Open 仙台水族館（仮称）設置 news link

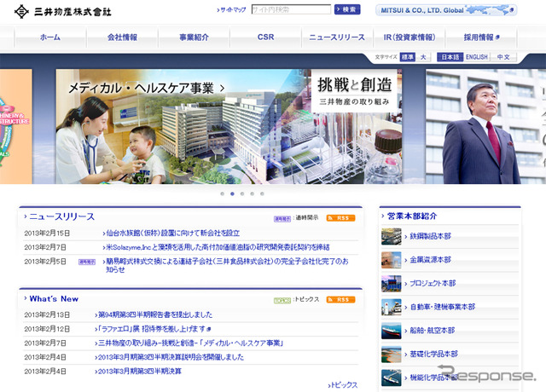pos(171,233)
